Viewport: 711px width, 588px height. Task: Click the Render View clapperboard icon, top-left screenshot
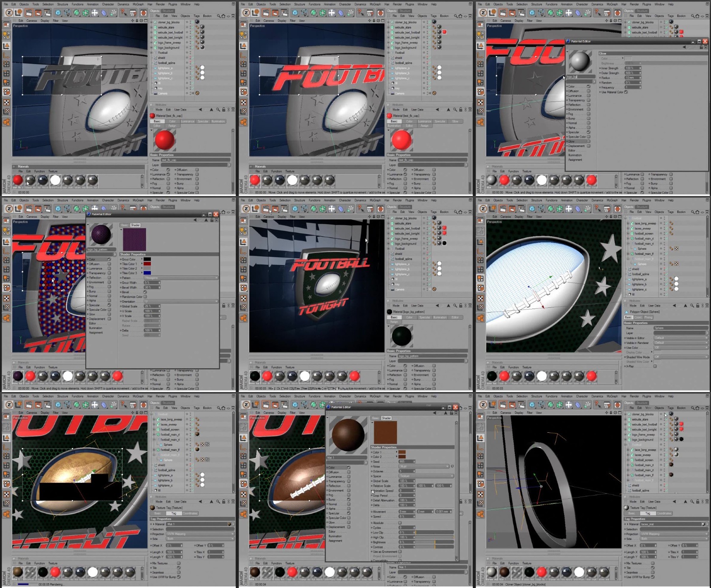tap(29, 13)
